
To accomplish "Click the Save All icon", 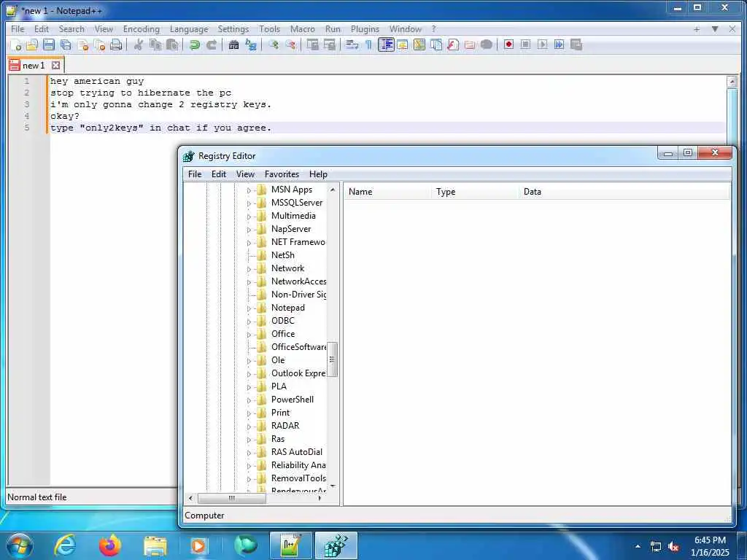I will (x=66, y=44).
